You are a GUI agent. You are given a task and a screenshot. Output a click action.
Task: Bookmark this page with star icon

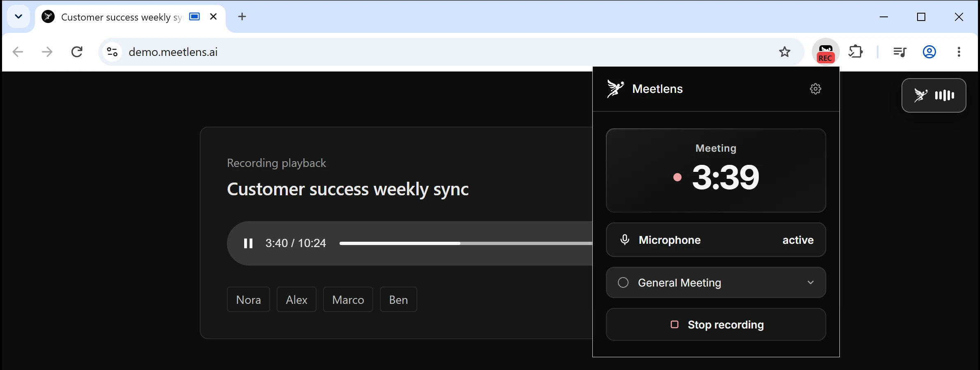pyautogui.click(x=785, y=52)
